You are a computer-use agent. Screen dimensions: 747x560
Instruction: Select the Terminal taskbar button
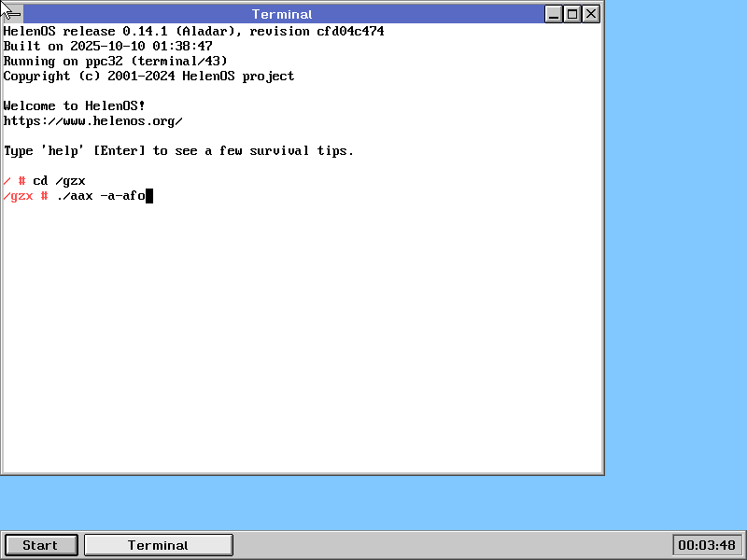coord(158,545)
